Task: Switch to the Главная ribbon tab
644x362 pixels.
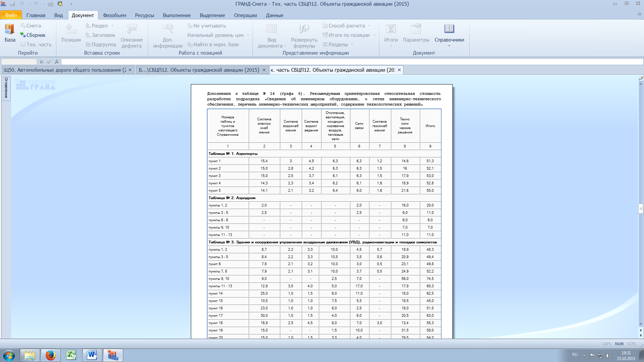Action: pos(36,15)
